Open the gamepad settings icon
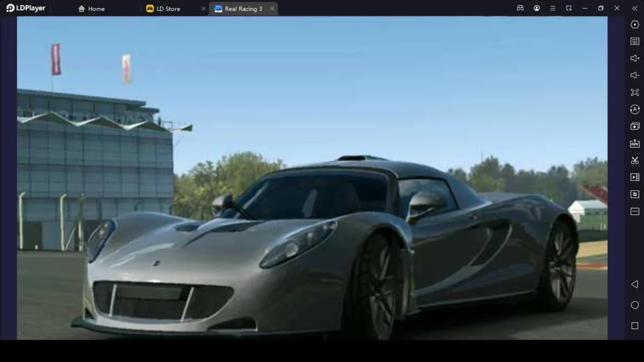 click(x=520, y=8)
